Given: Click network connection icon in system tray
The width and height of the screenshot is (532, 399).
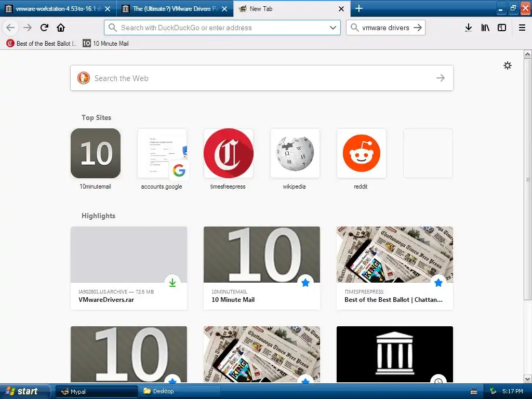Looking at the screenshot, I should (493, 391).
